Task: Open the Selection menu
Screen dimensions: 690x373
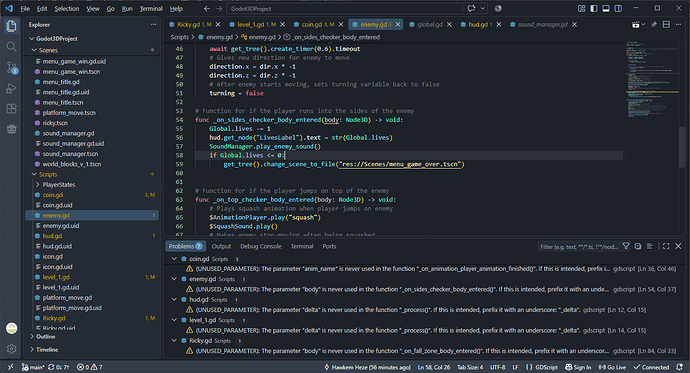Action: [67, 8]
